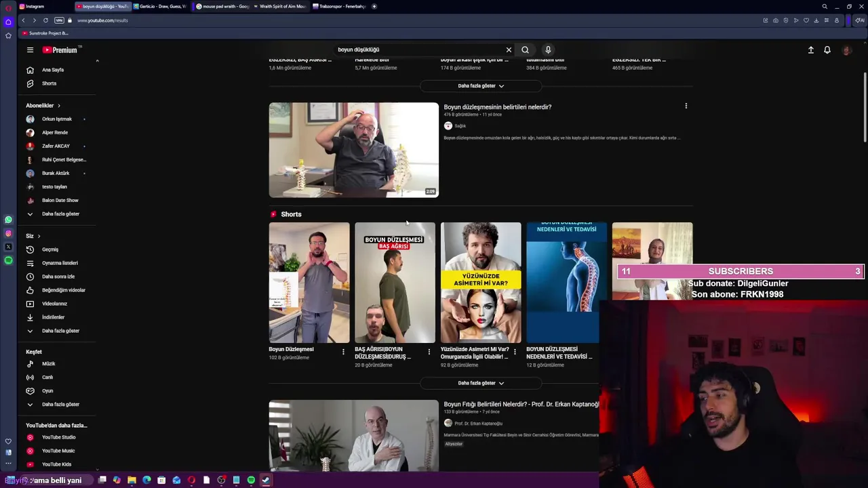Switch to mouse pad wraith Google tab
This screenshot has height=488, width=868.
tap(222, 6)
